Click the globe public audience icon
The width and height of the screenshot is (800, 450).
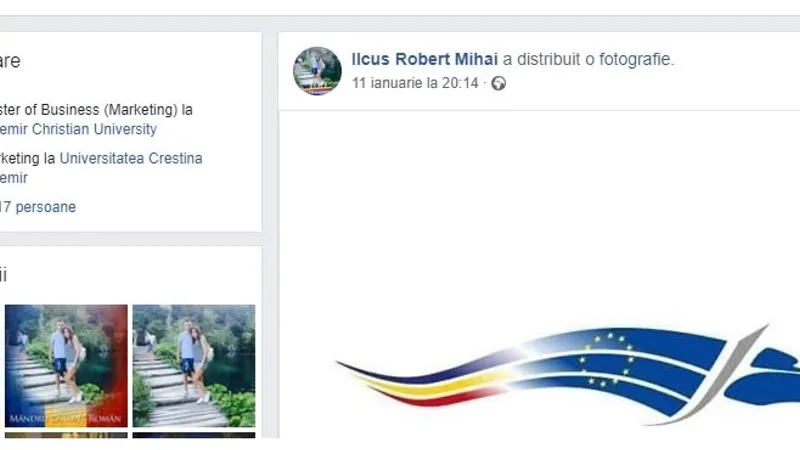click(x=498, y=84)
